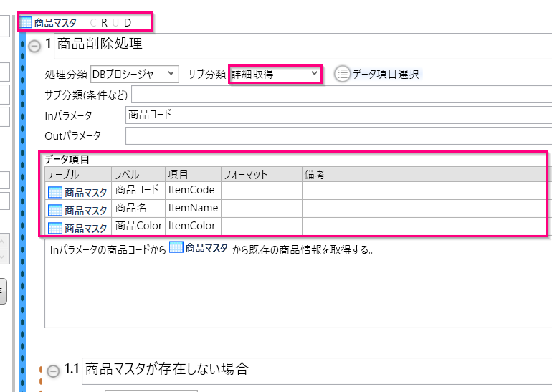This screenshot has height=392, width=552.
Task: Select the ItemName cell in data grid
Action: 193,209
